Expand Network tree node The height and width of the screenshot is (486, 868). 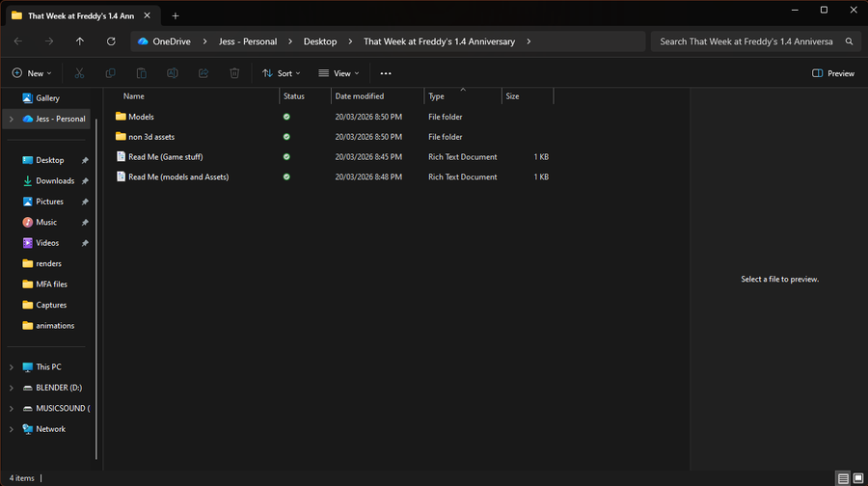[x=11, y=429]
